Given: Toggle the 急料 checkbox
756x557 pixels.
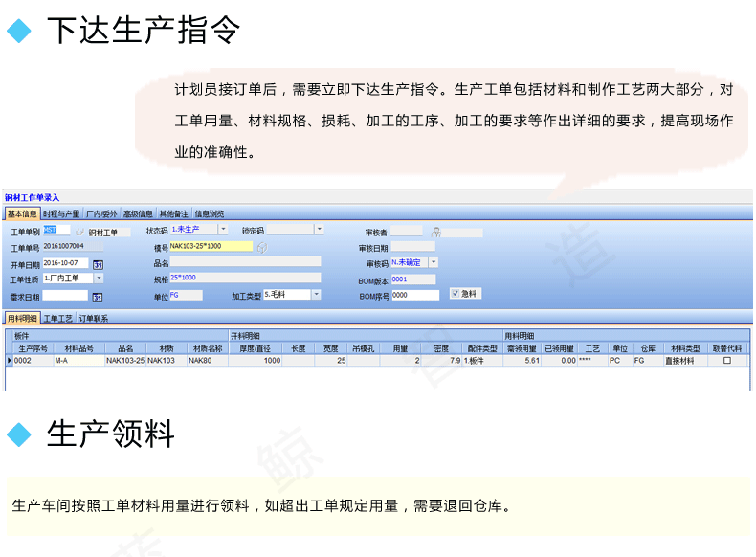Looking at the screenshot, I should (x=455, y=293).
